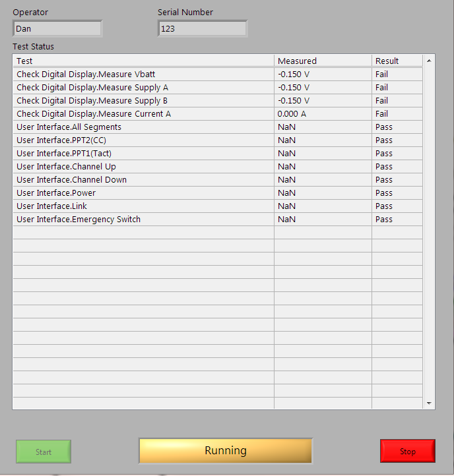
Task: Select the Result column header
Action: pos(397,61)
